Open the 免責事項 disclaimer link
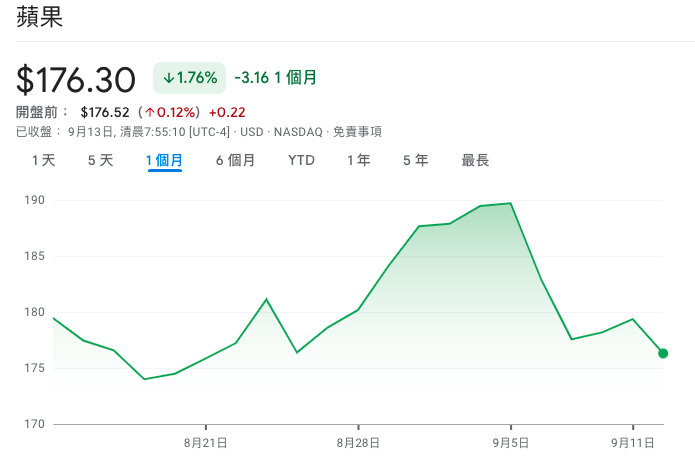This screenshot has width=695, height=462. point(357,132)
